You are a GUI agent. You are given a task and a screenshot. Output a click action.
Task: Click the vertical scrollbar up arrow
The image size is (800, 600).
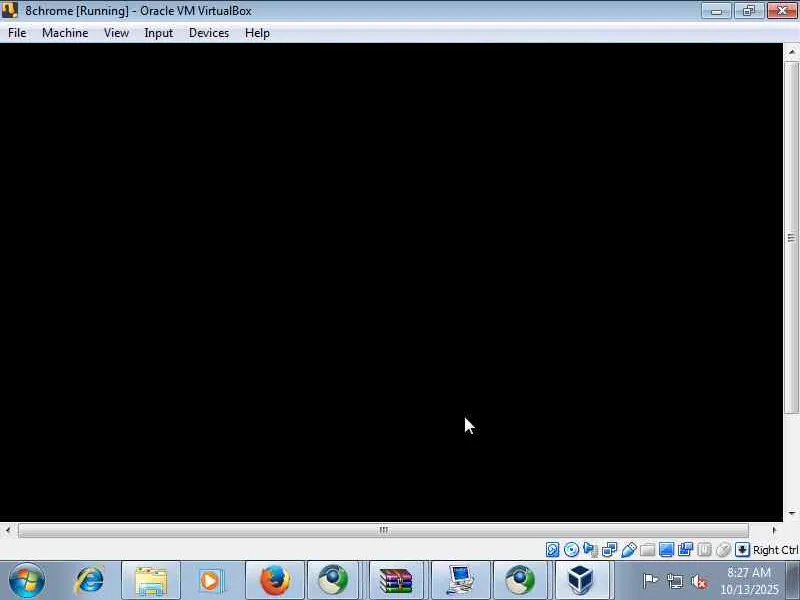click(791, 52)
